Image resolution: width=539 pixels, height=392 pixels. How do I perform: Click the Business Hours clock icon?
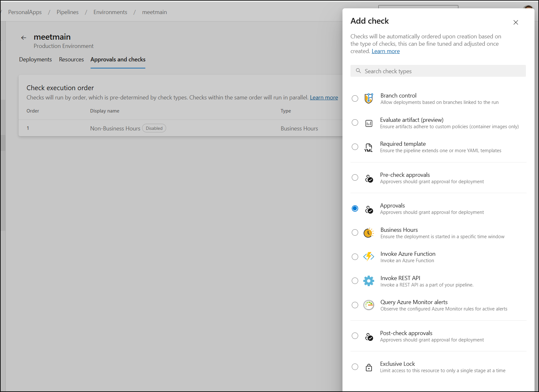pos(369,233)
